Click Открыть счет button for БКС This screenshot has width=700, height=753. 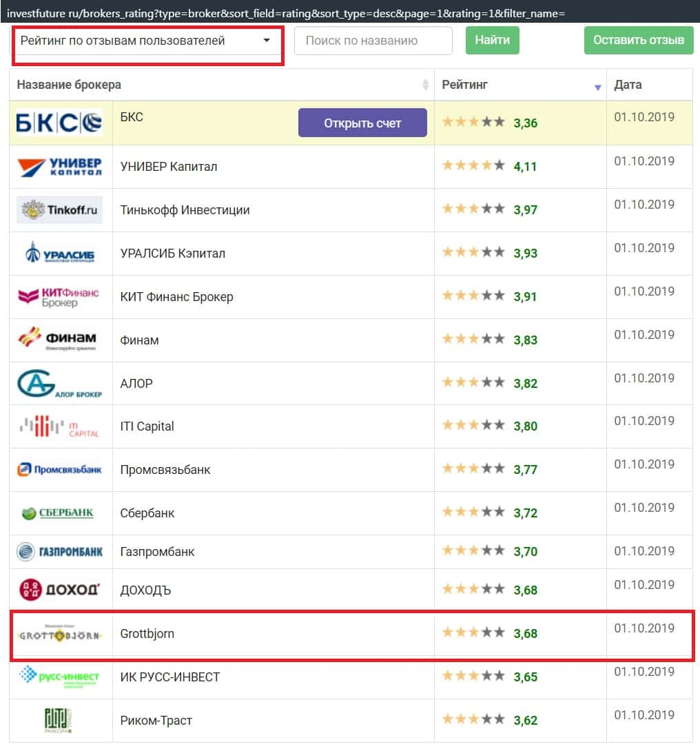(362, 123)
